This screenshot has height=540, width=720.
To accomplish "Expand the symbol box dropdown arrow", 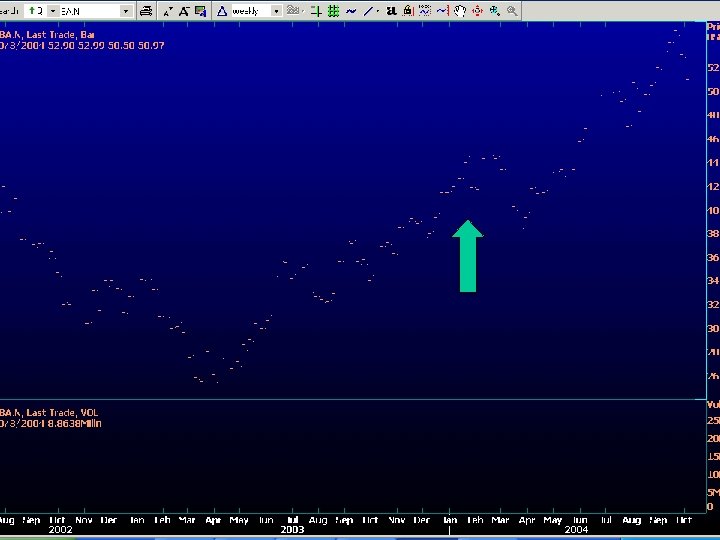I will (126, 11).
